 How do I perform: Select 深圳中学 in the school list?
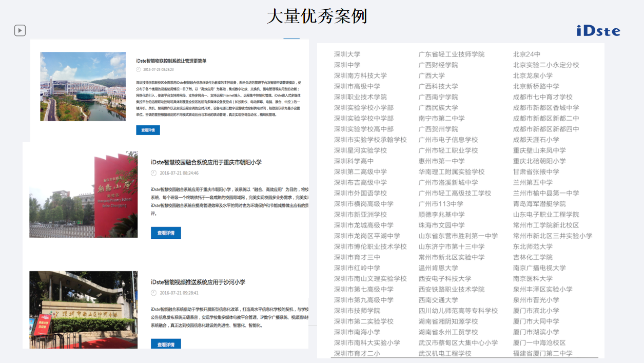coord(347,65)
